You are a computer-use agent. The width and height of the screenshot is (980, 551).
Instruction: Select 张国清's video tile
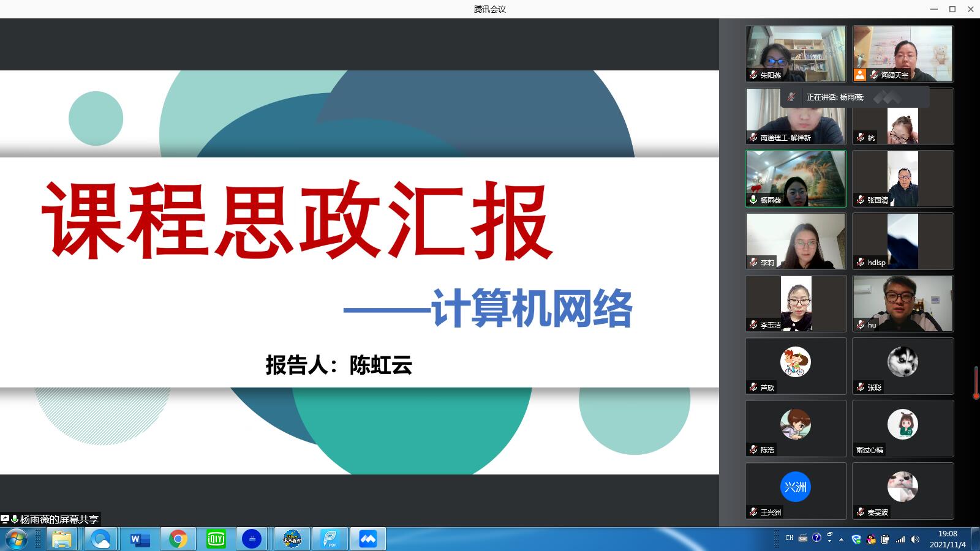[x=903, y=179]
